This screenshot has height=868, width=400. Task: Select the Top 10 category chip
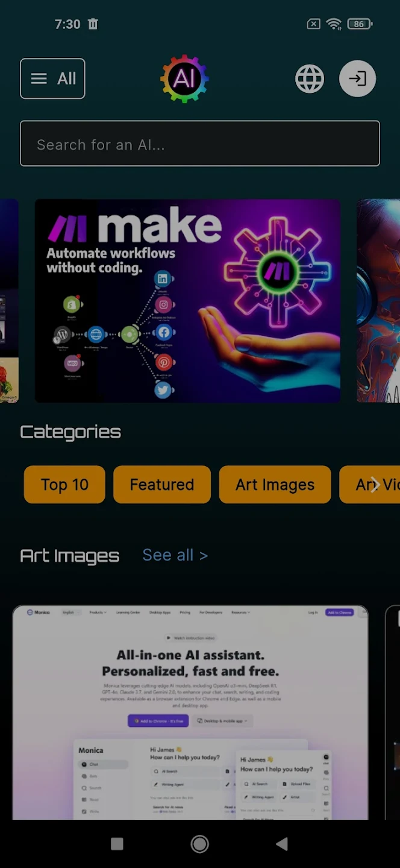pos(64,485)
